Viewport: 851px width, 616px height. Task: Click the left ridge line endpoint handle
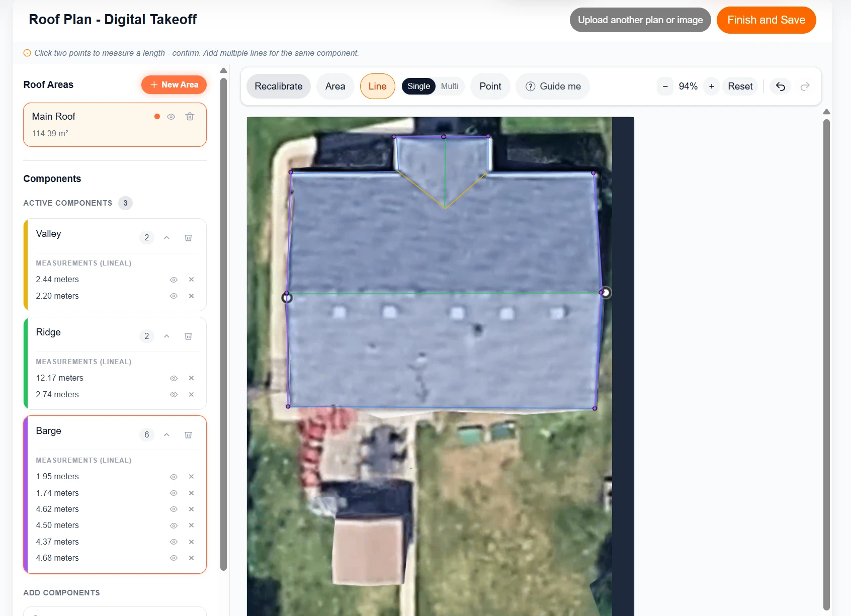[x=287, y=298]
